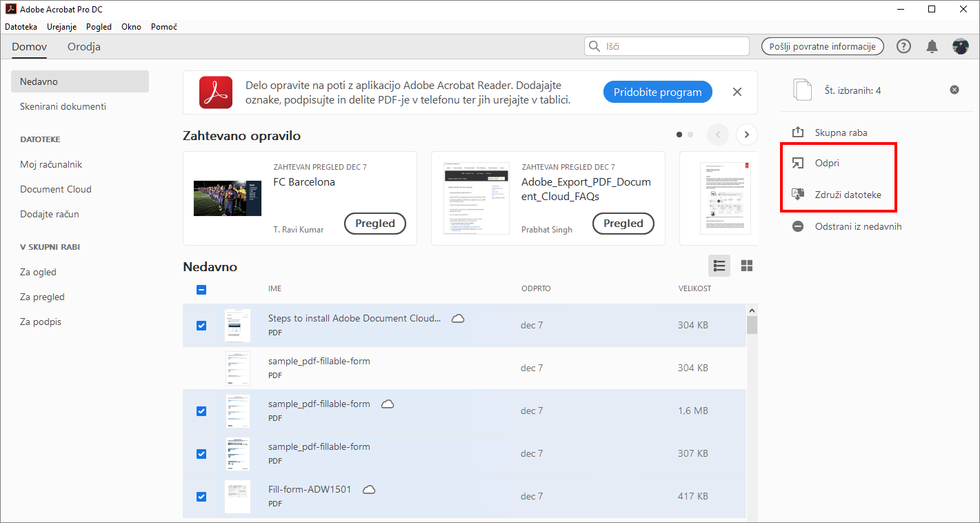
Task: Switch to the Domov tab
Action: [x=30, y=47]
